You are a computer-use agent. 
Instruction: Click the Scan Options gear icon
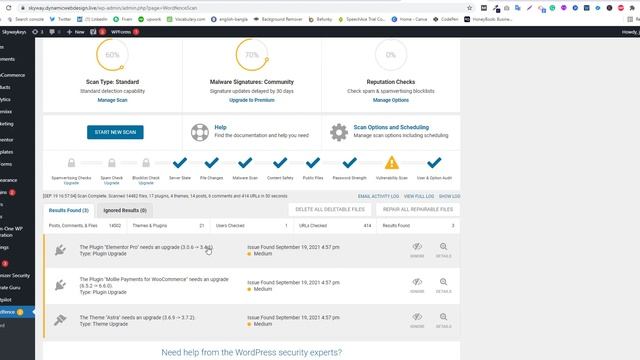(x=339, y=132)
